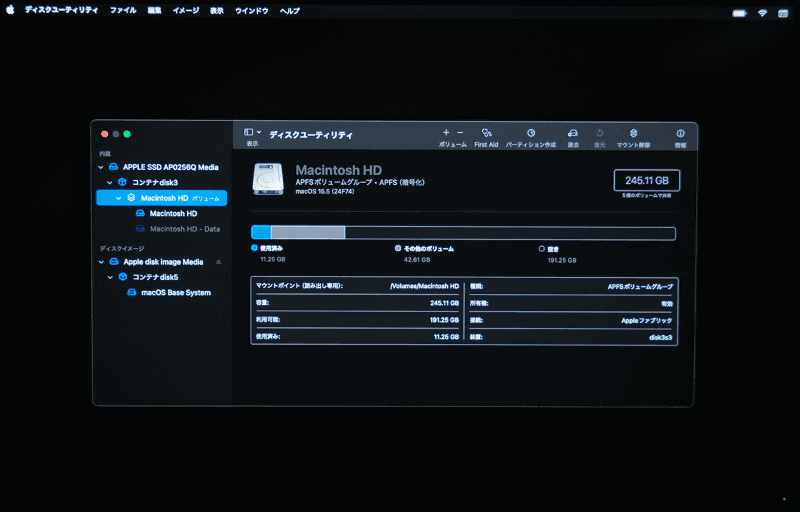The width and height of the screenshot is (800, 512).
Task: Click the gray other-volumes bar segment
Action: tap(308, 233)
